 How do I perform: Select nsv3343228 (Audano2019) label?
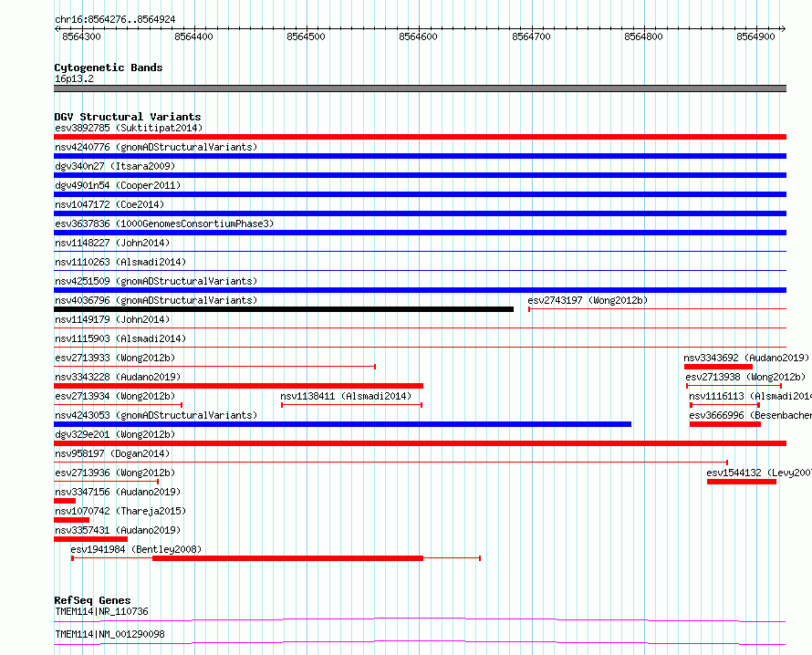[118, 377]
